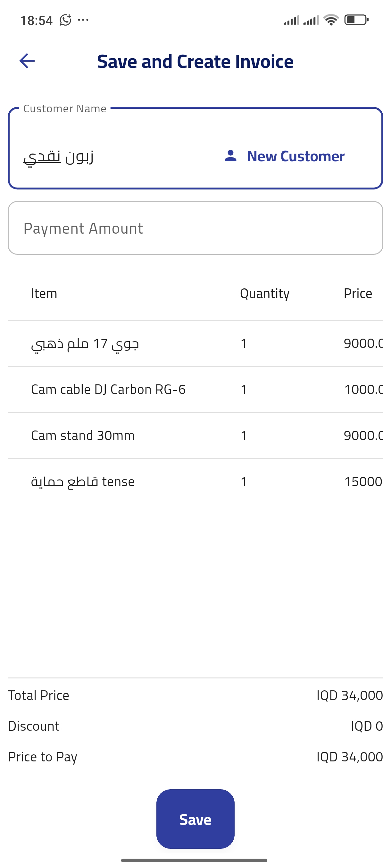This screenshot has width=391, height=868.
Task: Select the جوي 17 ملم ذهبي item row
Action: click(195, 344)
